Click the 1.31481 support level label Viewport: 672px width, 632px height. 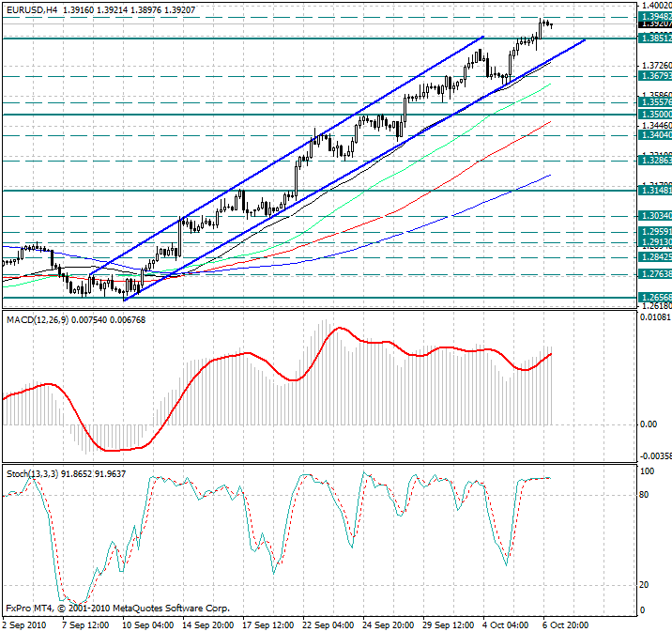click(654, 191)
